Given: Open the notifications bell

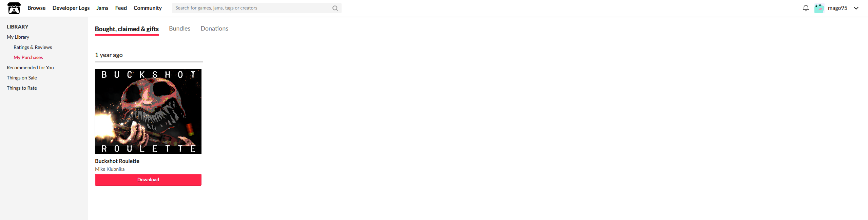Looking at the screenshot, I should [x=806, y=8].
